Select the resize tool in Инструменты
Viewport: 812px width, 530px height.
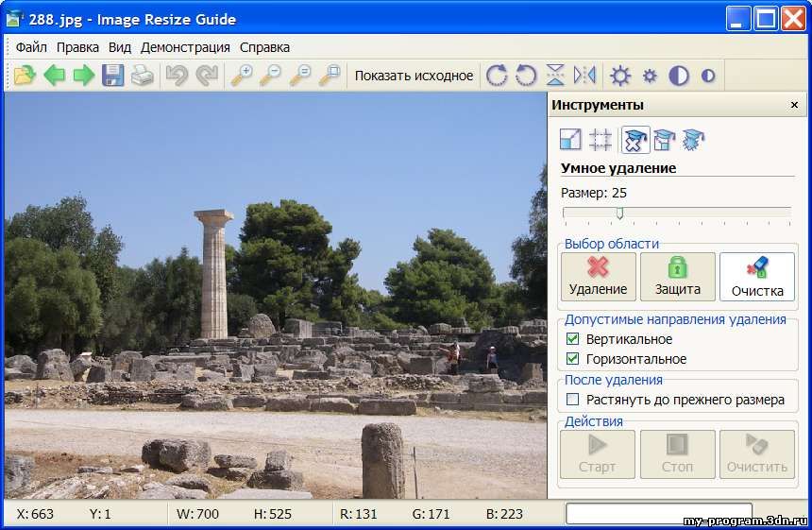[x=570, y=140]
